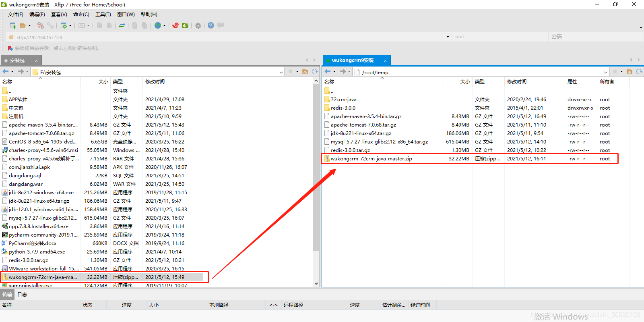Click the New Session toolbar icon

[x=13, y=25]
